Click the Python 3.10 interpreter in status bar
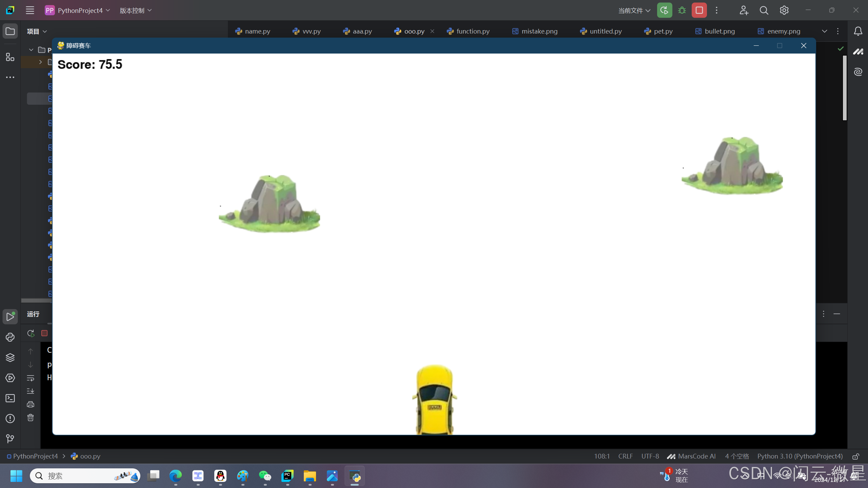Screen dimensions: 868x488 tap(800, 456)
